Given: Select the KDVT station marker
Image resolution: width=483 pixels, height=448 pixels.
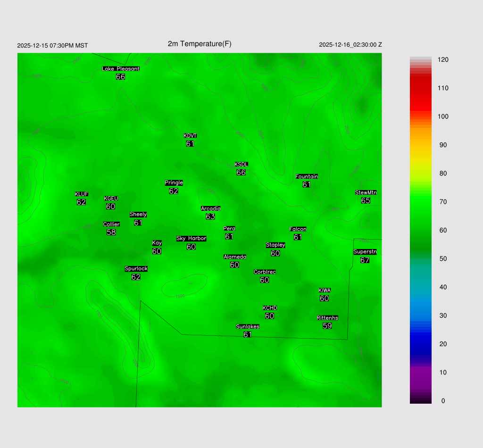Looking at the screenshot, I should coord(190,136).
